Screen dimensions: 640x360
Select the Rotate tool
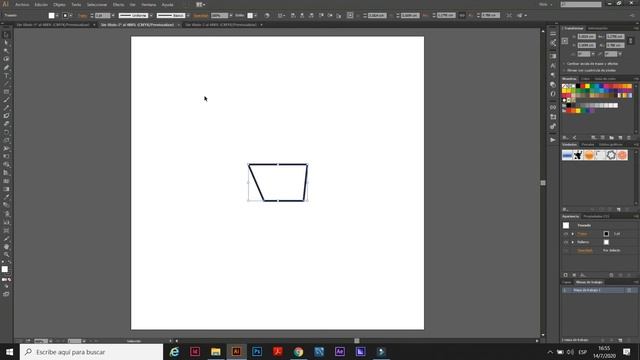6,132
